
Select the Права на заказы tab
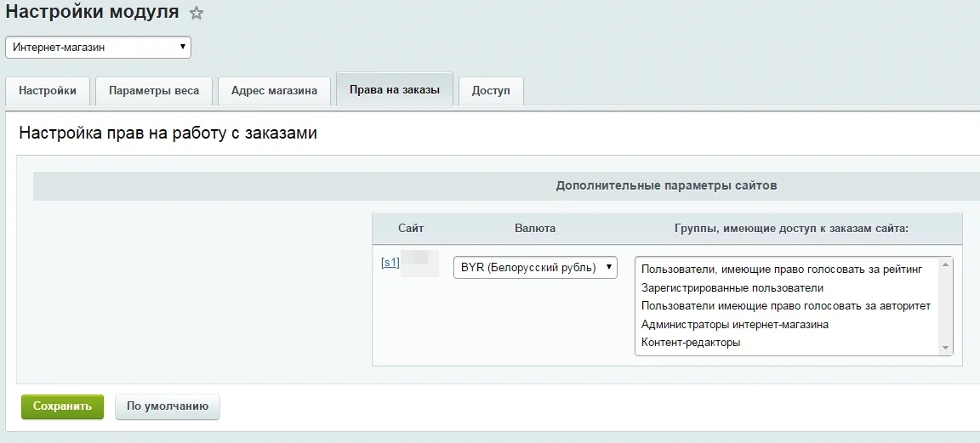(x=395, y=89)
